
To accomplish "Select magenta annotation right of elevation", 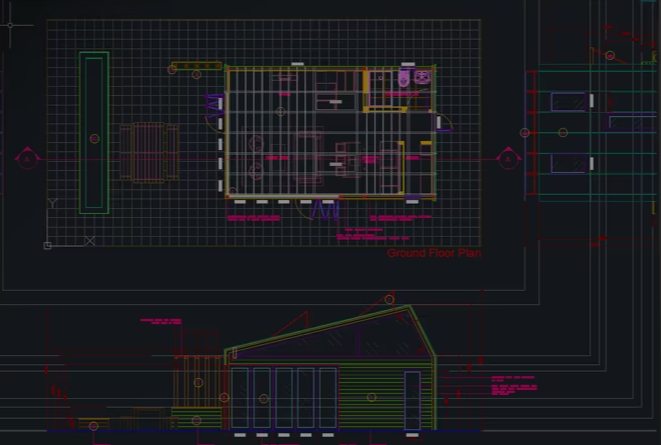I will pyautogui.click(x=514, y=388).
